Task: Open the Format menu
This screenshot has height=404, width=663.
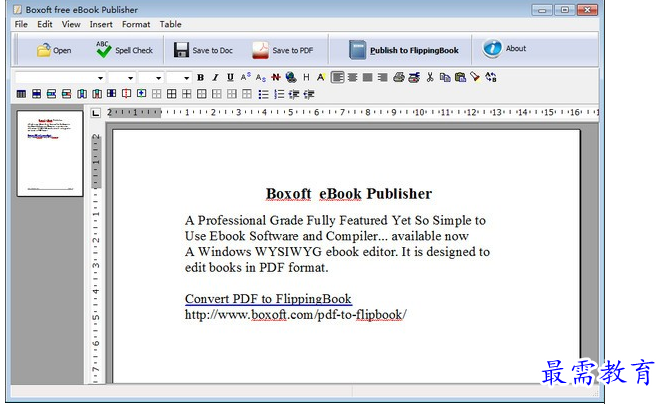Action: click(x=136, y=24)
